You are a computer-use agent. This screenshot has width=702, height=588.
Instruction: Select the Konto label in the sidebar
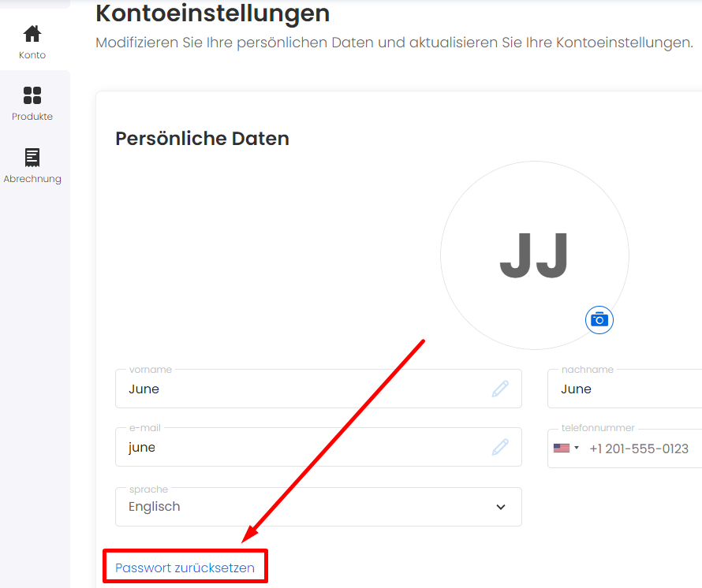[x=32, y=55]
